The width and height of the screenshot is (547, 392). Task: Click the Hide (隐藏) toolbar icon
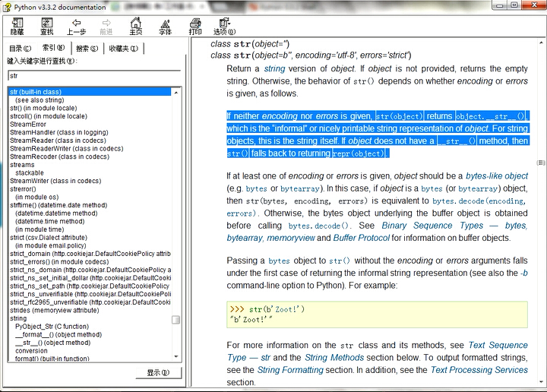(x=17, y=26)
